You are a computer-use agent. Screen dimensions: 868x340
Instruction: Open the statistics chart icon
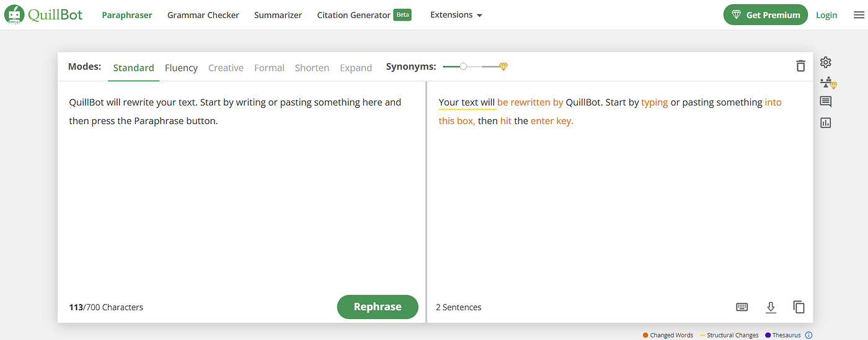coord(825,122)
